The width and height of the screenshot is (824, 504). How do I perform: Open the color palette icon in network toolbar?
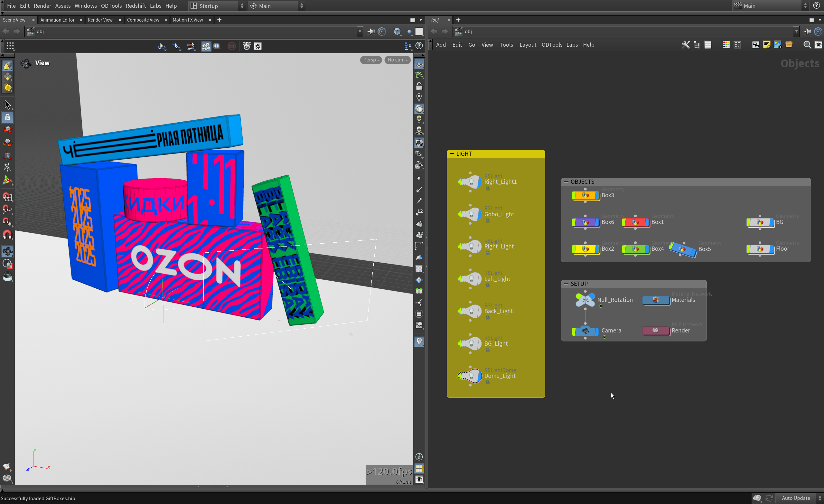(726, 45)
